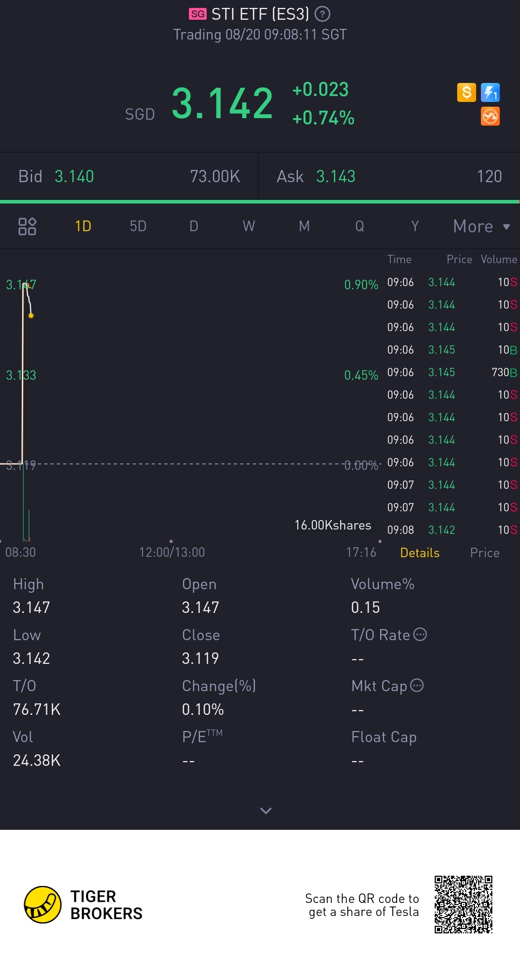The height and width of the screenshot is (980, 520).
Task: Tap the help question mark beside STI ETF
Action: click(x=322, y=15)
